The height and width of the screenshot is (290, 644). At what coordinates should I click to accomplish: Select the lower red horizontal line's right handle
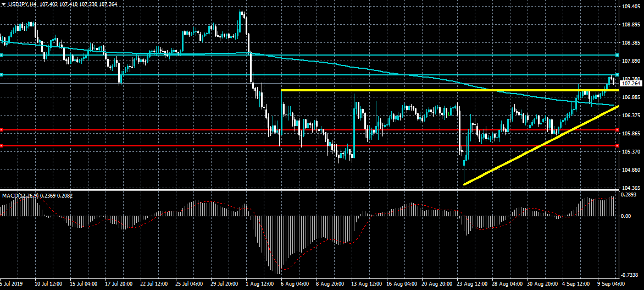click(617, 146)
